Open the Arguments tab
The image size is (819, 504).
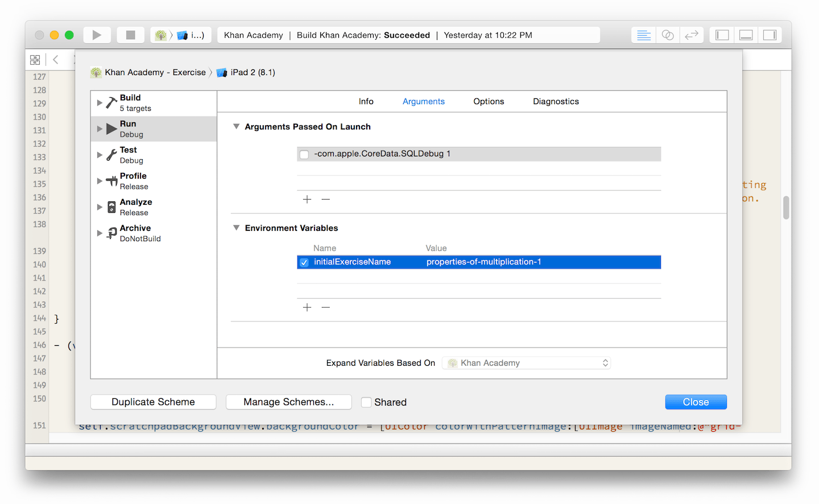click(424, 101)
